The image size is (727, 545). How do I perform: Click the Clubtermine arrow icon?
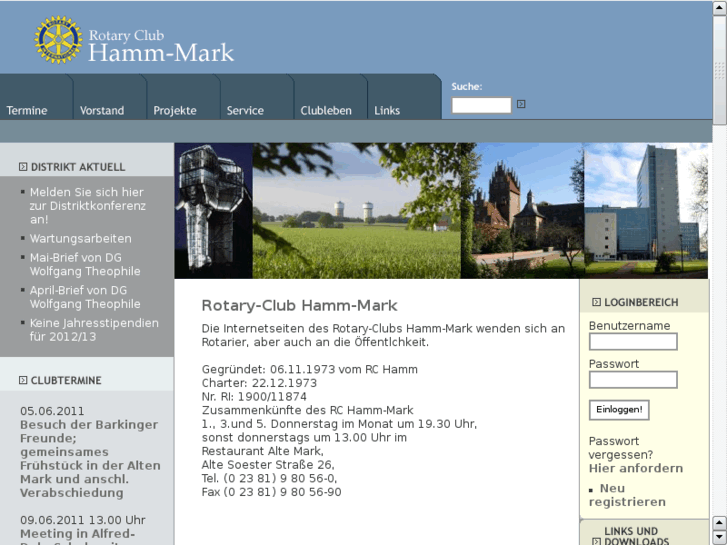[23, 380]
